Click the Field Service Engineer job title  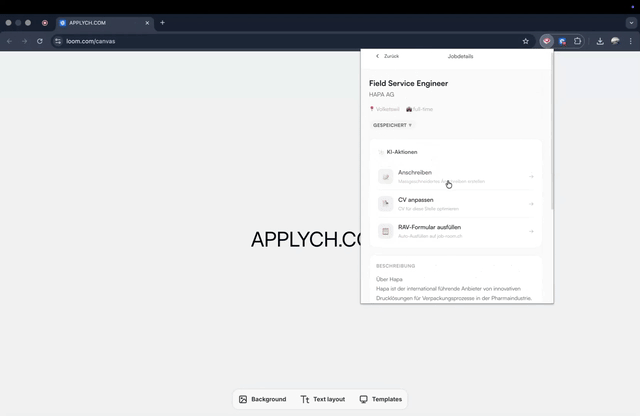409,83
